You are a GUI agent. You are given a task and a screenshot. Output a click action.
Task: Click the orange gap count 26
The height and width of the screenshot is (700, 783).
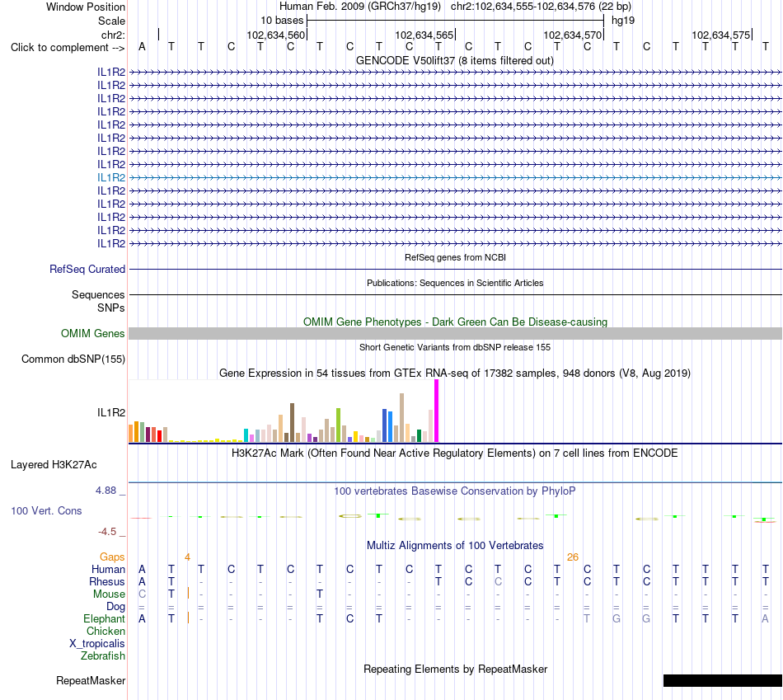572,557
